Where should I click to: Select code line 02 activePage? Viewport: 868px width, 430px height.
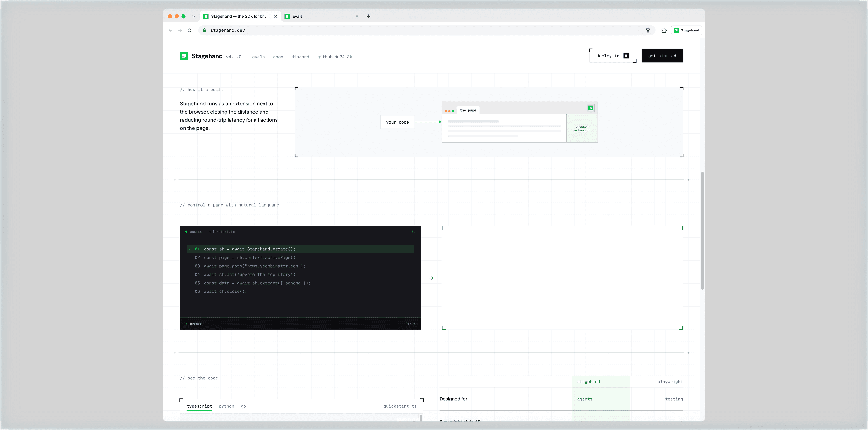coord(300,257)
